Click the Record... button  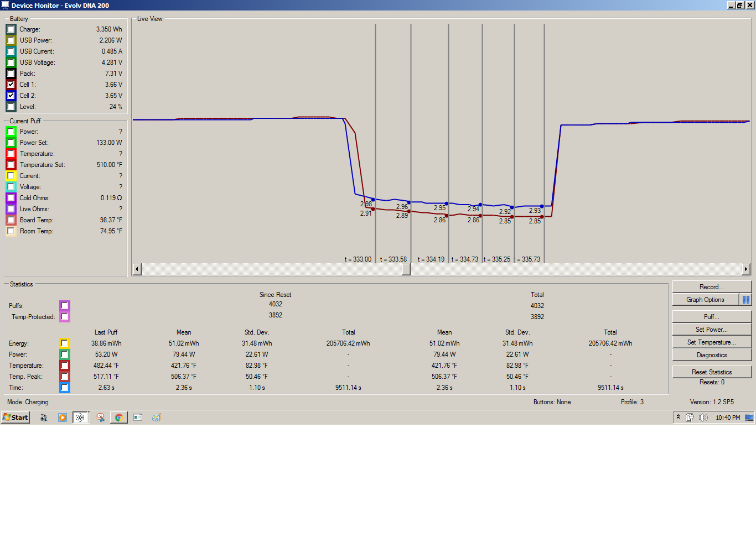coord(712,287)
